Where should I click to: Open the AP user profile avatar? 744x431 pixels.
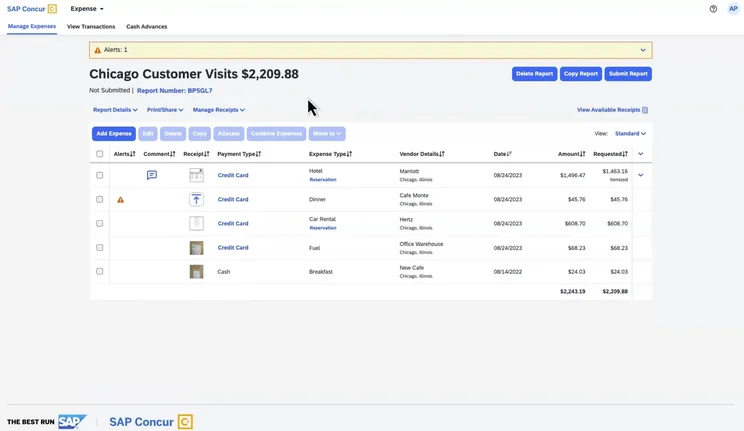click(x=733, y=9)
